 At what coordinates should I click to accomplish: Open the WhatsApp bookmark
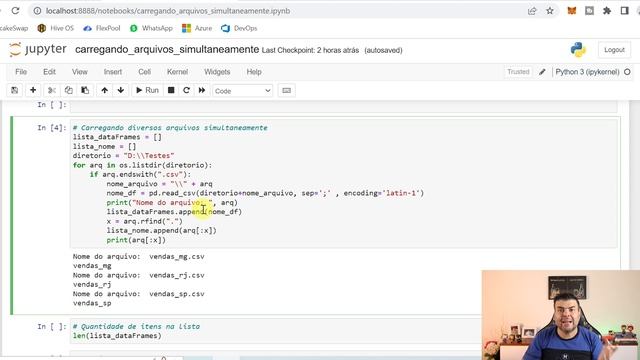tap(151, 28)
